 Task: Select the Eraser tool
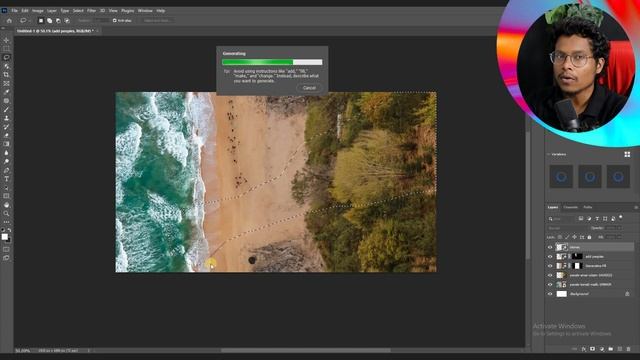pyautogui.click(x=6, y=135)
